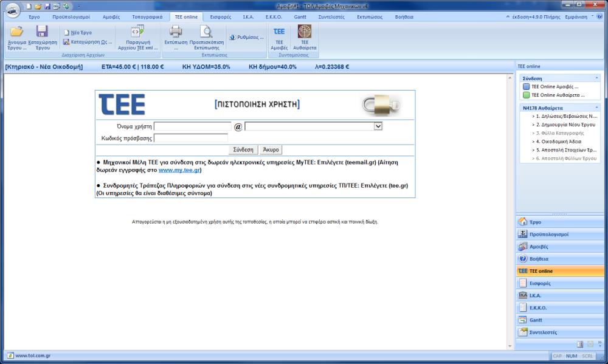Generate TEE xml file via Παραγωγή Αρχείου icon
Image resolution: width=608 pixels, height=364 pixels.
coord(137,38)
